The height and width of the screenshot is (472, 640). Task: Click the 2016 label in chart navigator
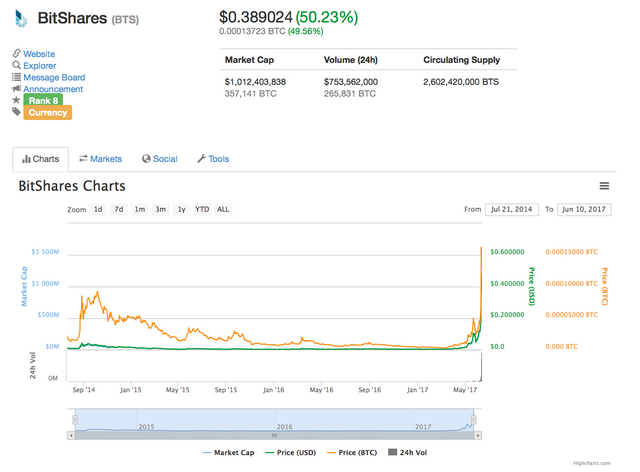[284, 427]
